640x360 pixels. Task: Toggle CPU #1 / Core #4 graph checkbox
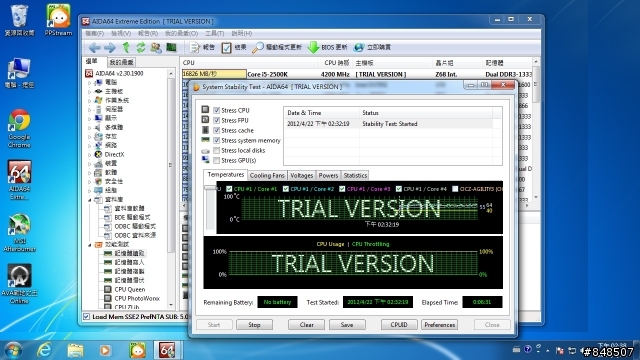click(x=399, y=189)
